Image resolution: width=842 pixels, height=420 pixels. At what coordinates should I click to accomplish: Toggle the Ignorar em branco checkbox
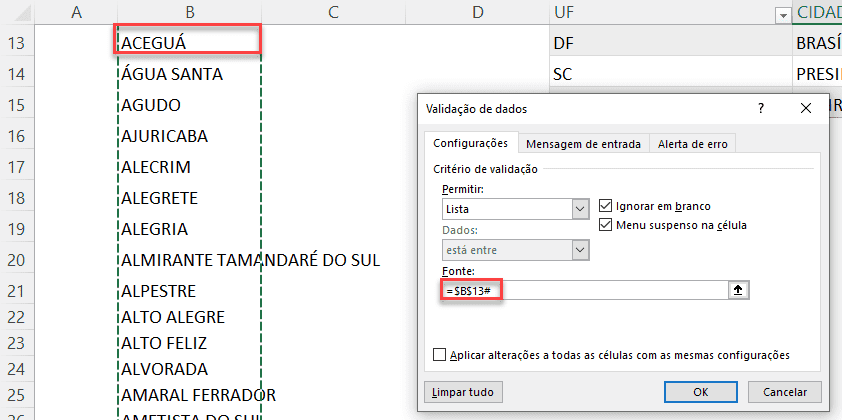605,206
